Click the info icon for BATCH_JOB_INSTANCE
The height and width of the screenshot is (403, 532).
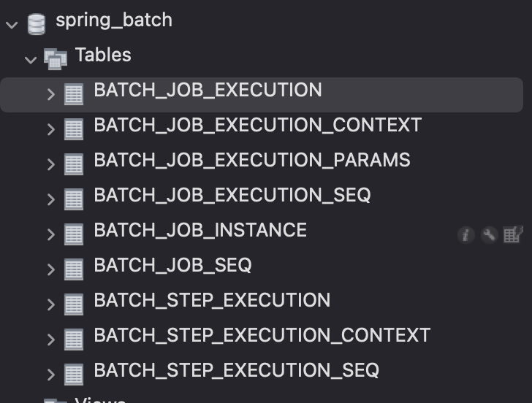point(465,234)
